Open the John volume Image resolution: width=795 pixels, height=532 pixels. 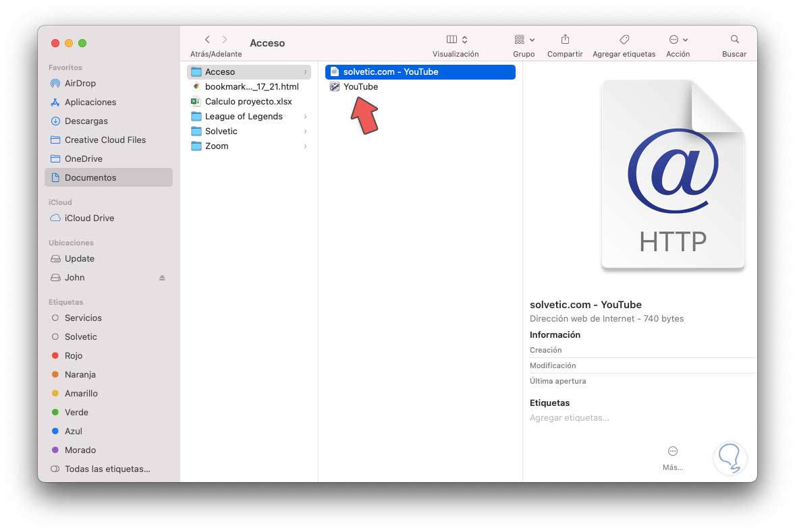[x=109, y=277]
